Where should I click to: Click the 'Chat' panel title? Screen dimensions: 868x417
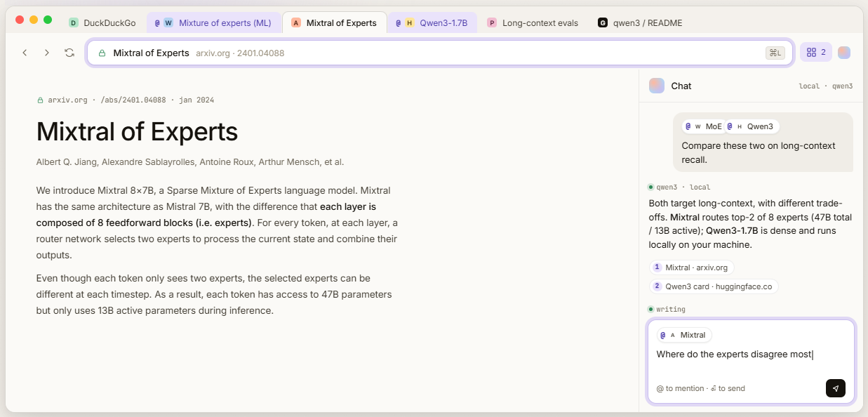(x=681, y=86)
